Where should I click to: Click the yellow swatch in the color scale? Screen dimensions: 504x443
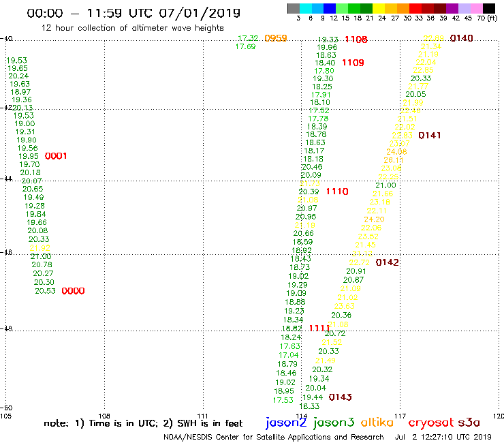[x=379, y=8]
